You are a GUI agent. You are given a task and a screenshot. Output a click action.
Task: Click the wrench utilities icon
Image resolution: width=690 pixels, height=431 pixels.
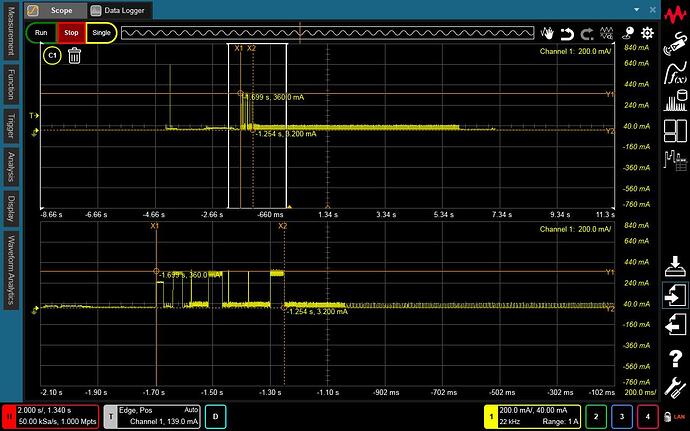[x=675, y=387]
